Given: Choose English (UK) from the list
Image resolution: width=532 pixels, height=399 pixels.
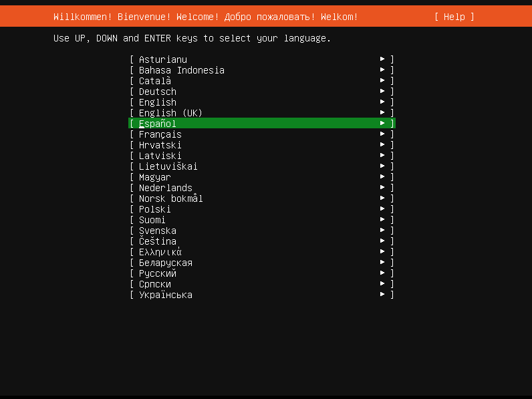Looking at the screenshot, I should (170, 113).
